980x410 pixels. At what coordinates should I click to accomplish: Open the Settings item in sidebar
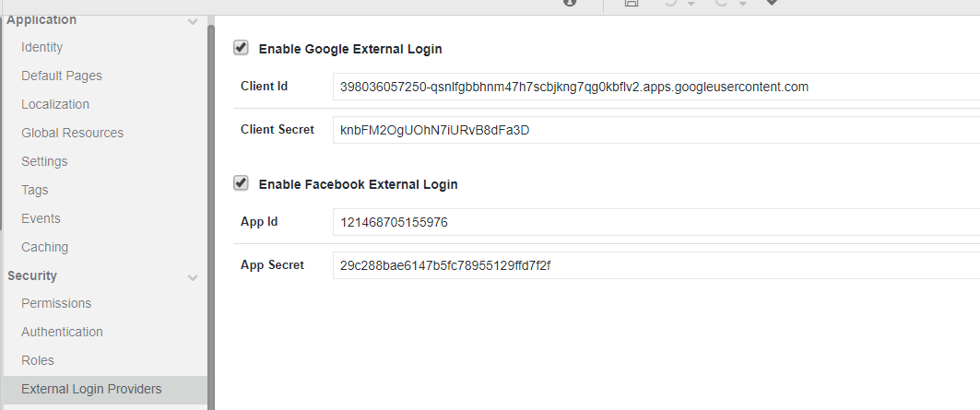pos(44,161)
